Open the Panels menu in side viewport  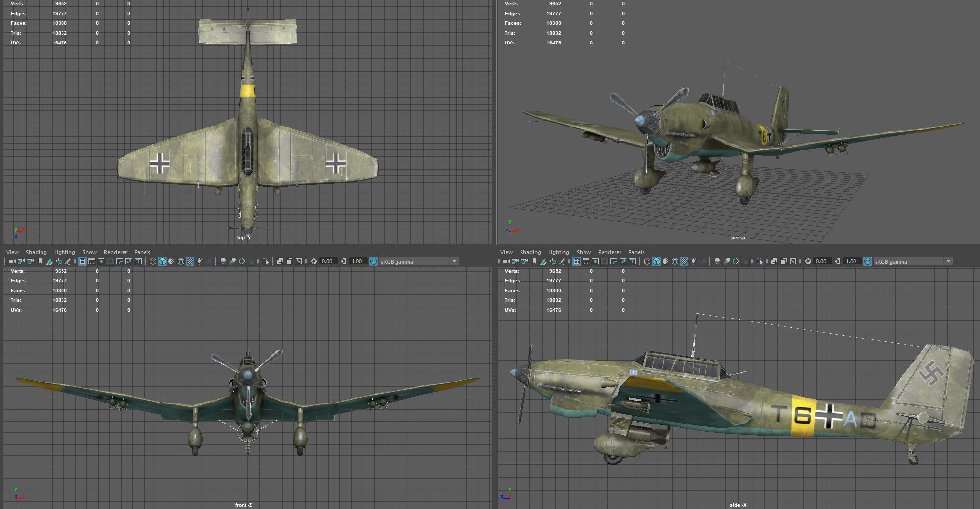click(x=636, y=252)
